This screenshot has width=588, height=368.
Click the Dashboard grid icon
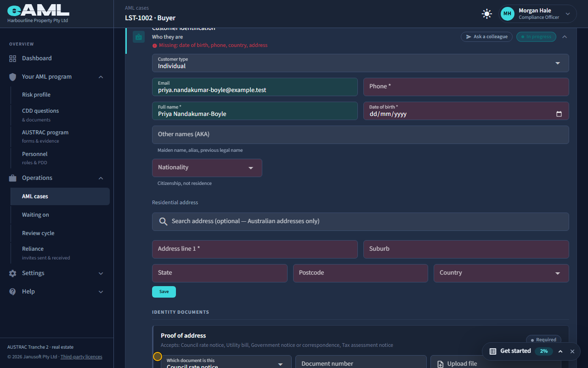tap(12, 58)
